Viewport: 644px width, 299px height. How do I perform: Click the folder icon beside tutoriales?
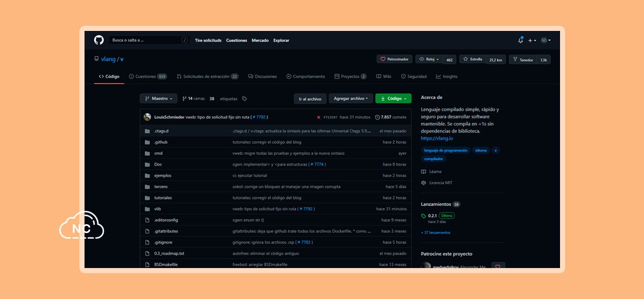pyautogui.click(x=147, y=198)
